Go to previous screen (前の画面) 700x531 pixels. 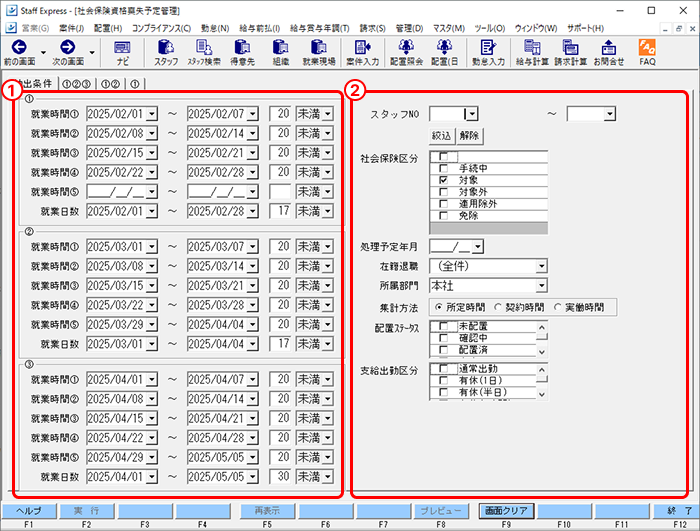coord(19,53)
